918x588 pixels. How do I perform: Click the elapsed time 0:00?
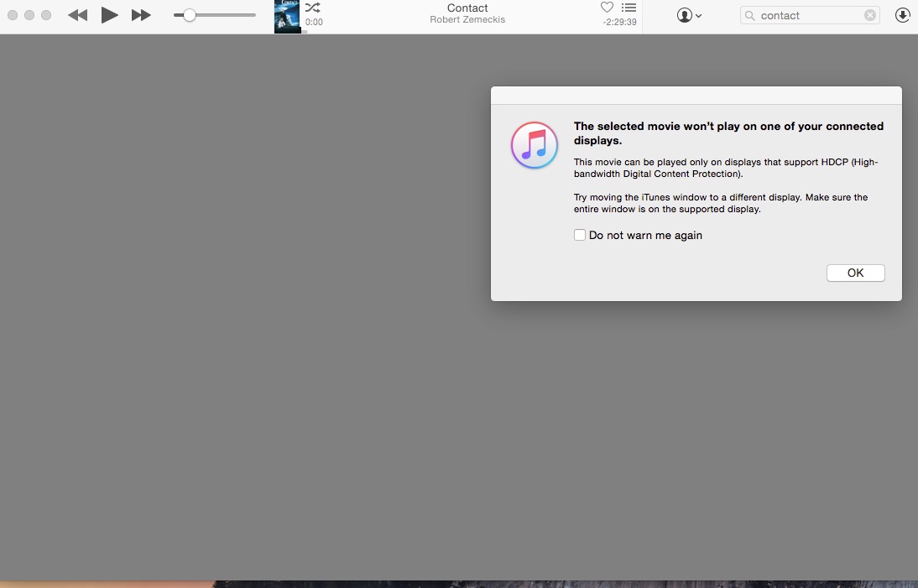pos(314,23)
